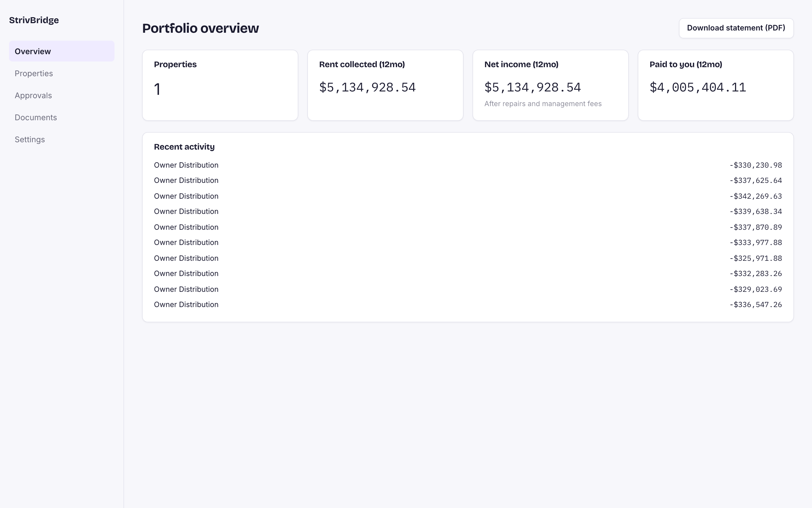Click the -$337,870.89 distribution amount
Viewport: 812px width, 508px height.
pos(756,227)
